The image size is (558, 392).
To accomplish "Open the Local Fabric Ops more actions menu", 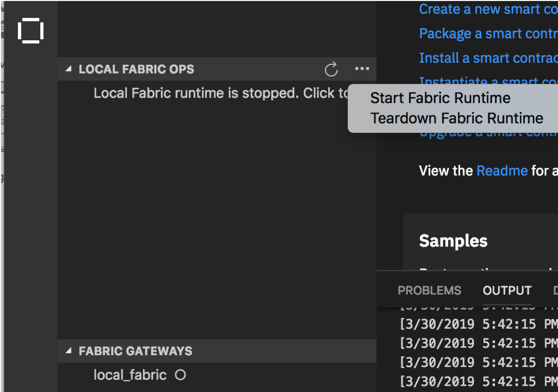I will (362, 69).
